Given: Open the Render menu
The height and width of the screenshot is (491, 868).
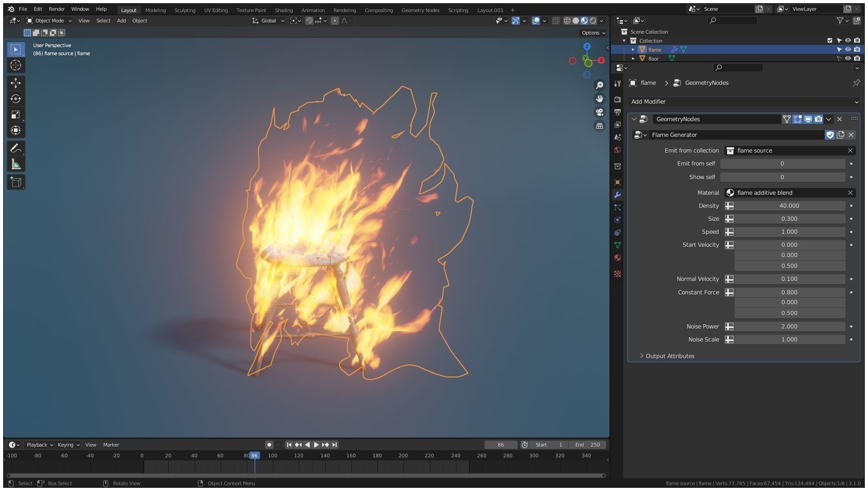Looking at the screenshot, I should 57,9.
